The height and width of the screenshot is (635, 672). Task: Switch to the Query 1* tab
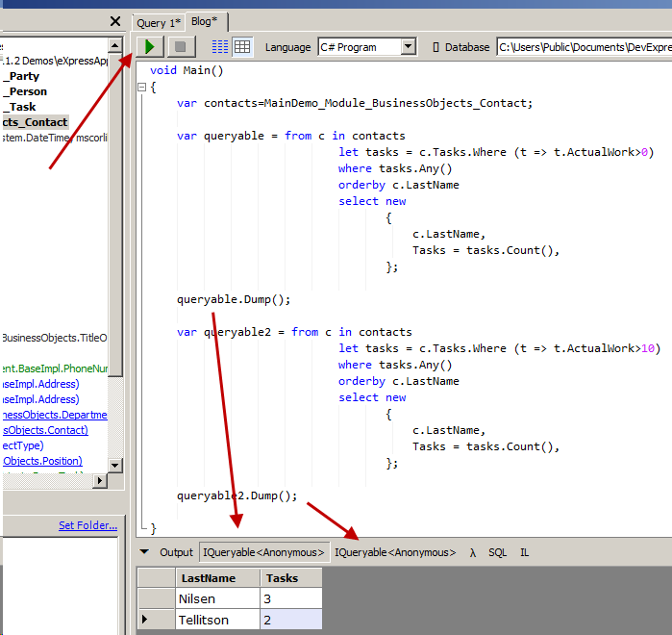159,22
